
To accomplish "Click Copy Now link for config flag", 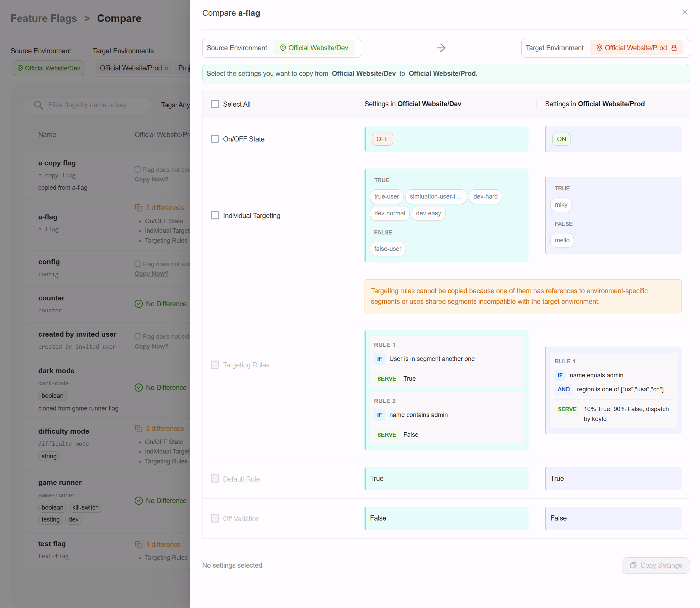I will pos(151,274).
